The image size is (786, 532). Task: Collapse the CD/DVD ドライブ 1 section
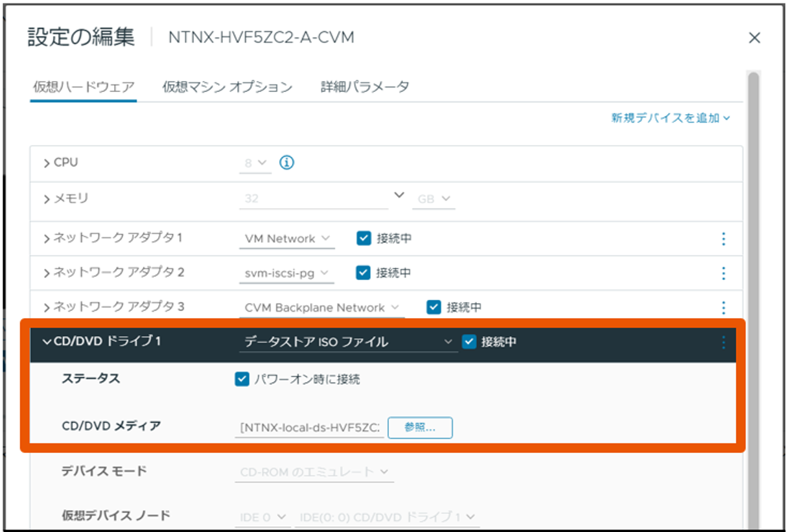47,341
